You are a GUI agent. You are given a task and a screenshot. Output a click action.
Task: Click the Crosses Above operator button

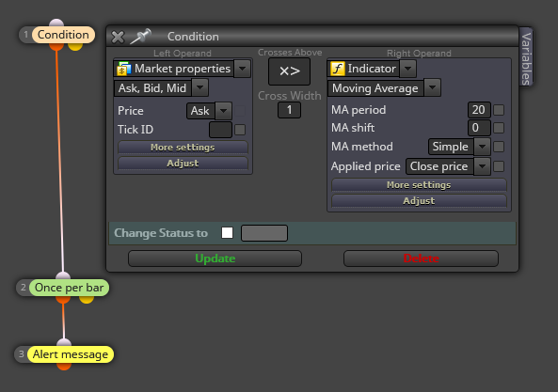point(289,71)
